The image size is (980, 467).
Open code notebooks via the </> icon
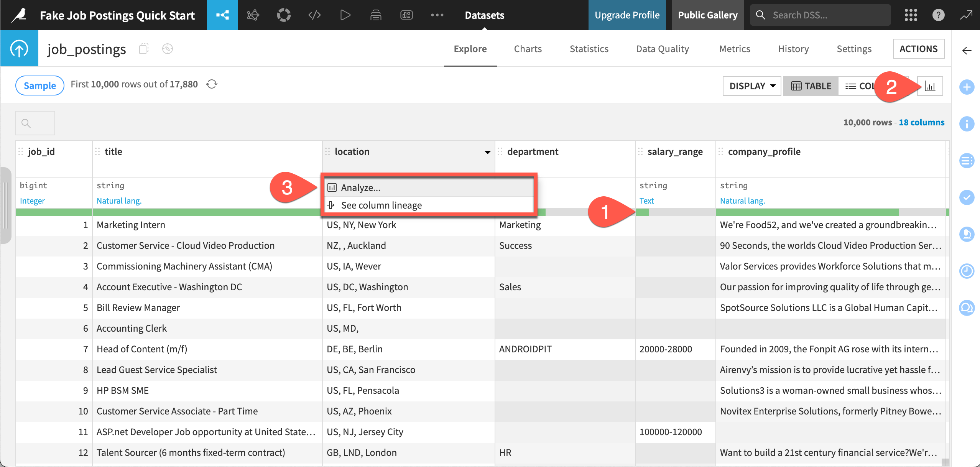(314, 15)
